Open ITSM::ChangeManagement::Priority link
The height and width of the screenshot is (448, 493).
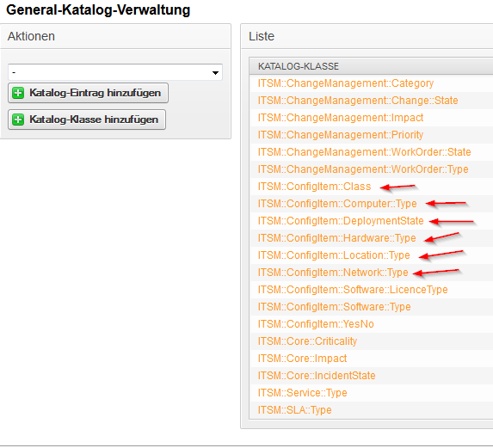coord(341,135)
